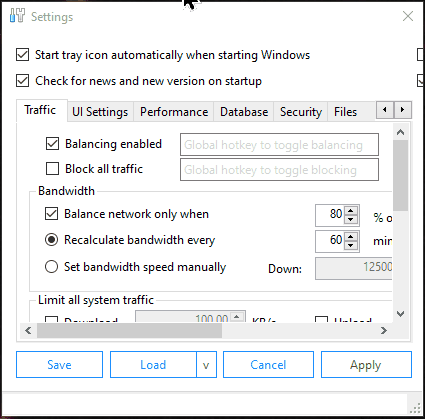The width and height of the screenshot is (425, 419).
Task: Click the vertical scrollbar up arrow
Action: [x=400, y=132]
